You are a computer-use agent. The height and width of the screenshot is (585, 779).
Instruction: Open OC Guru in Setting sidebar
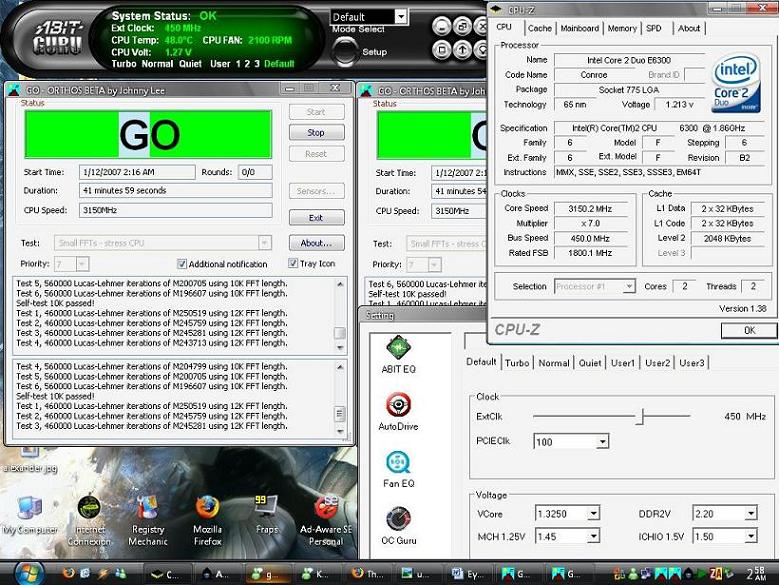pyautogui.click(x=398, y=525)
